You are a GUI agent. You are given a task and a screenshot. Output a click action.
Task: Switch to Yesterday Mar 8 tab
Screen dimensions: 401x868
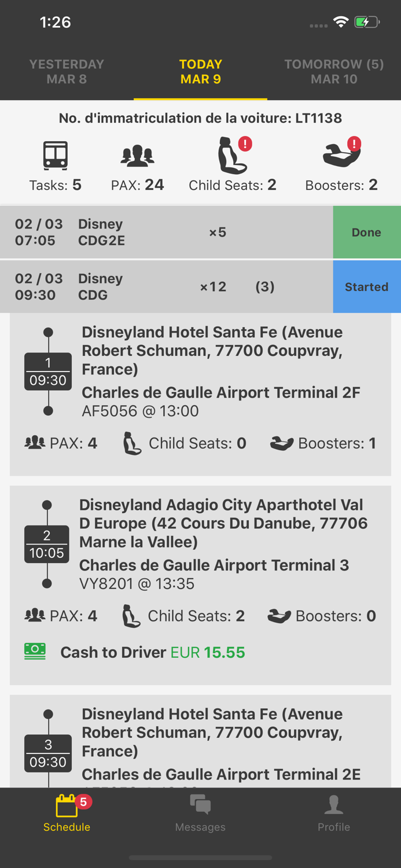click(67, 72)
